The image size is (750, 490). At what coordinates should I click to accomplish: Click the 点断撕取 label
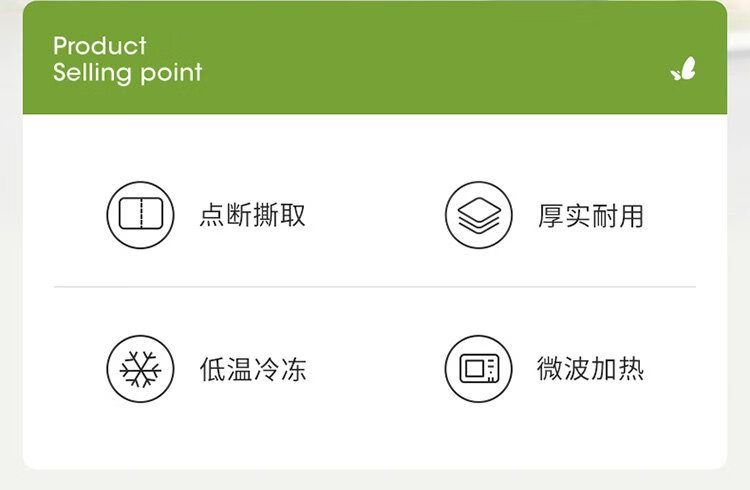pos(252,215)
